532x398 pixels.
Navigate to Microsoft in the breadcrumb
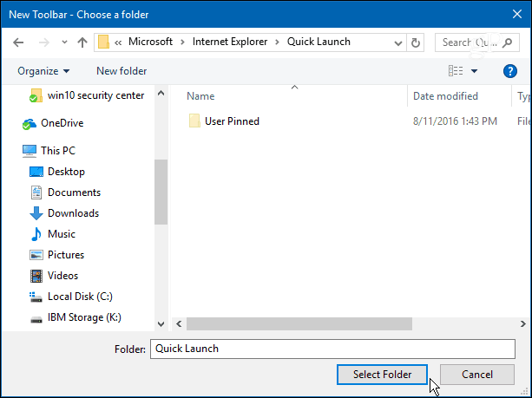coord(150,42)
